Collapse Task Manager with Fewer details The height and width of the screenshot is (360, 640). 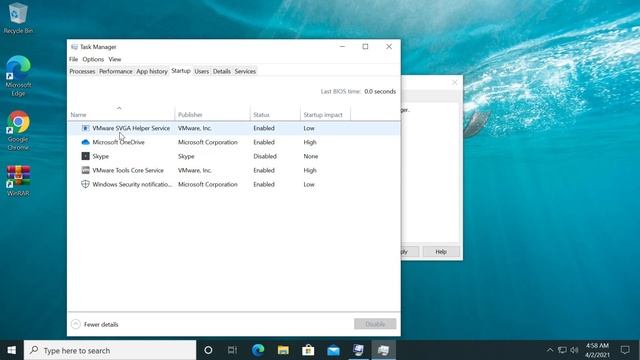[95, 324]
